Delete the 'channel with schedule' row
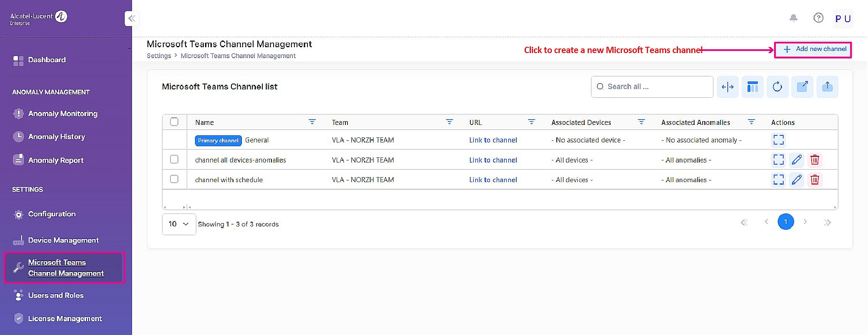Image resolution: width=868 pixels, height=335 pixels. [x=814, y=180]
